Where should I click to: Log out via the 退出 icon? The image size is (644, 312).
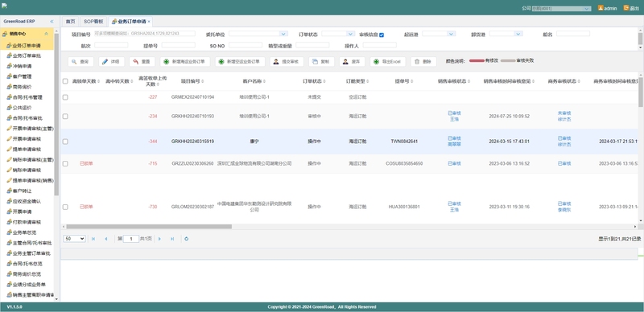point(626,8)
